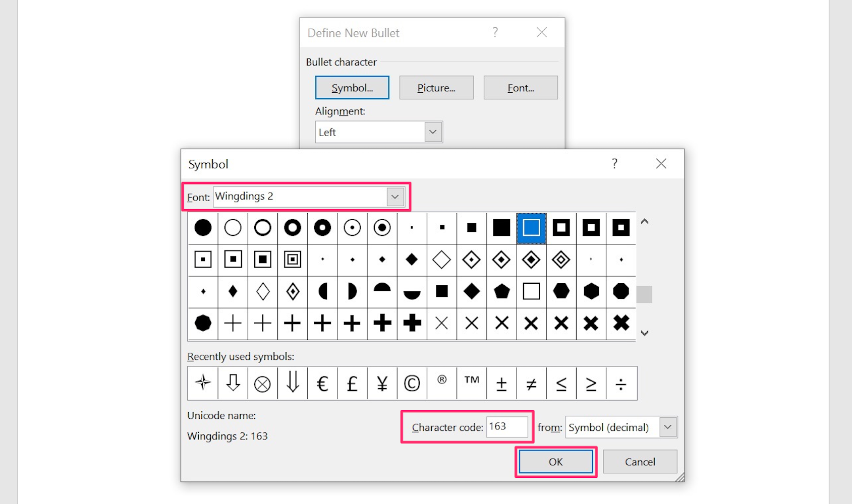The width and height of the screenshot is (852, 504).
Task: Click the symbol grid scroll up arrow
Action: pyautogui.click(x=644, y=221)
